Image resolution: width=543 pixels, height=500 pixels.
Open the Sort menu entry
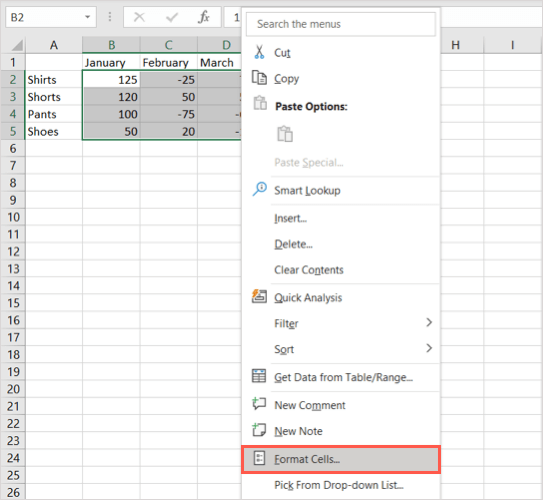coord(341,349)
